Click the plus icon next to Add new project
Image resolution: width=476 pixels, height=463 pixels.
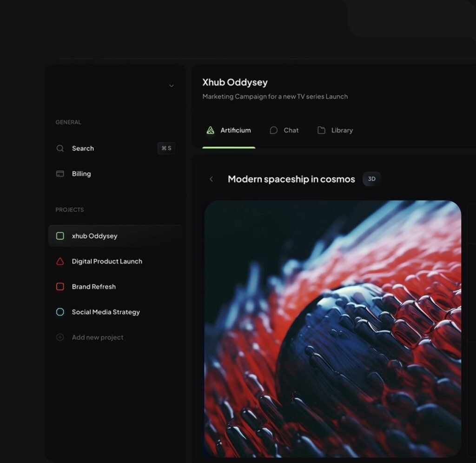point(59,337)
